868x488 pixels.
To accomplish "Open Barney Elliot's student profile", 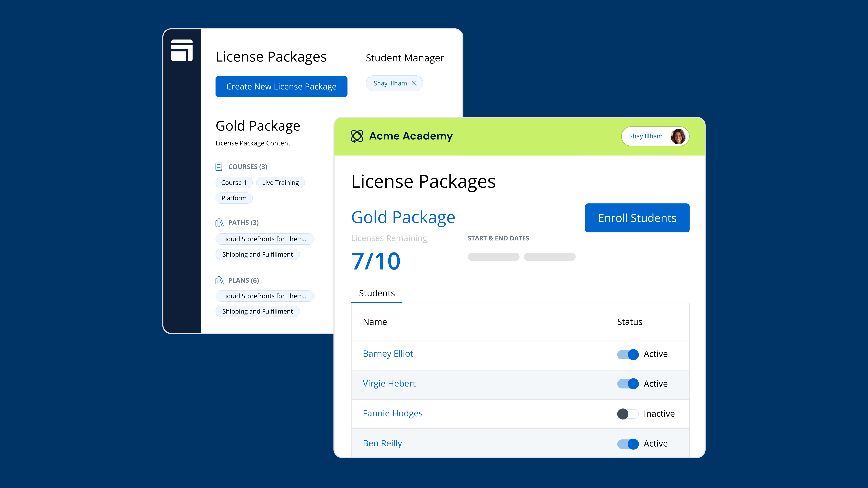I will [388, 354].
